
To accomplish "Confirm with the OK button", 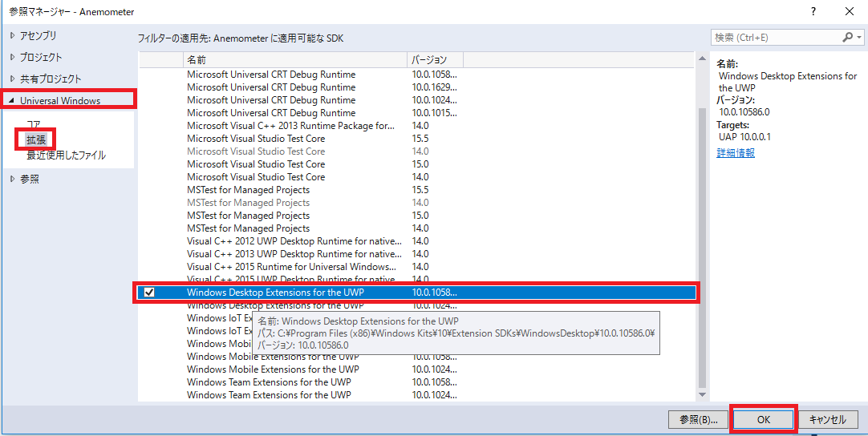I will tap(764, 419).
